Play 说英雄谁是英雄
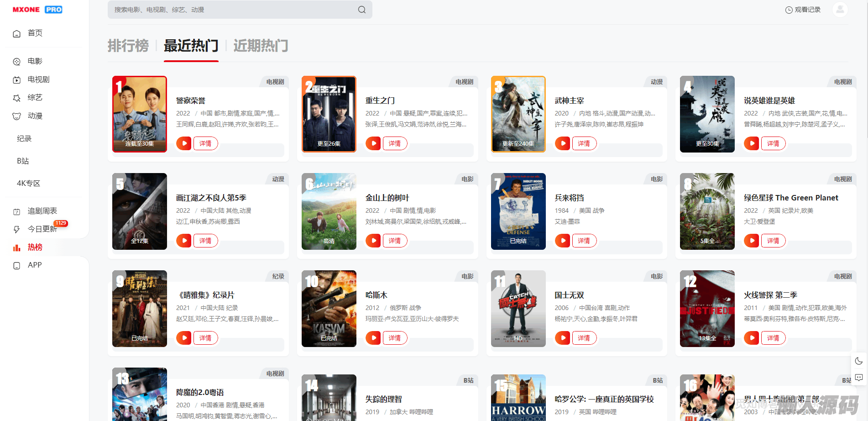The height and width of the screenshot is (421, 868). [x=752, y=143]
